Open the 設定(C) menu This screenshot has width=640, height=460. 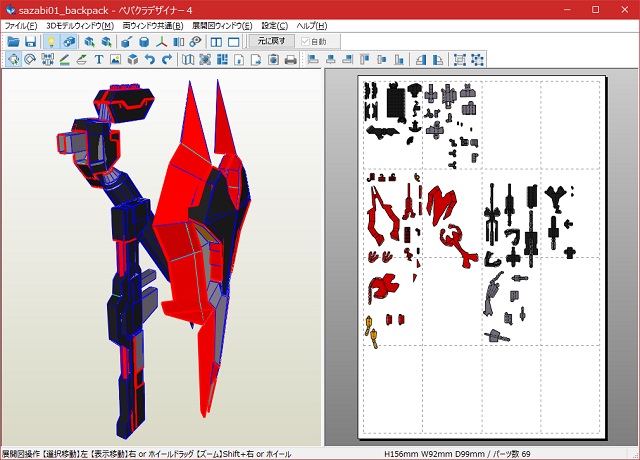tap(275, 26)
